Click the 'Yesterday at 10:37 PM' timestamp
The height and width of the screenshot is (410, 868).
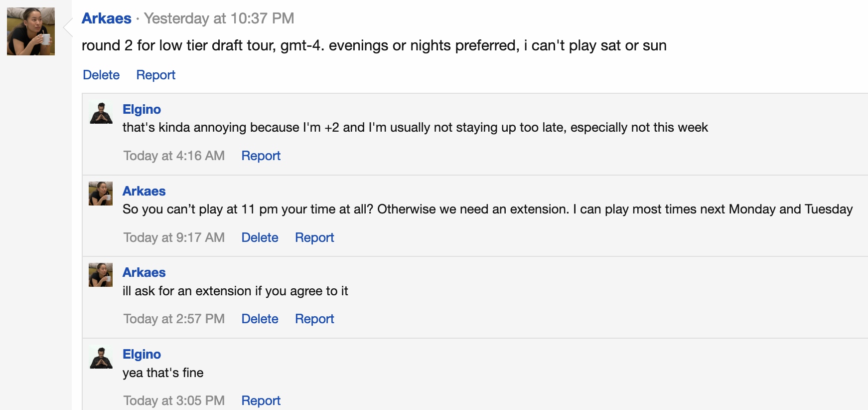(219, 18)
